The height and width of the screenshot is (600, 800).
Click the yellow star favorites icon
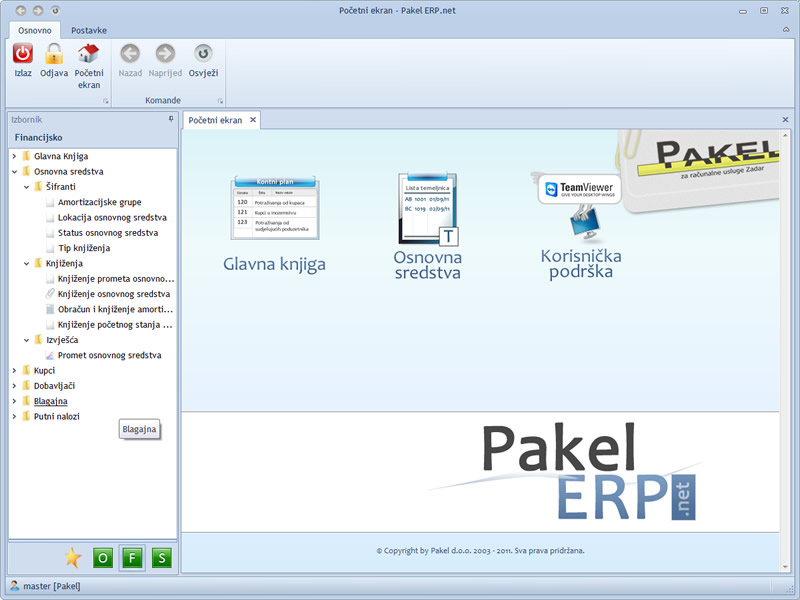[x=73, y=558]
